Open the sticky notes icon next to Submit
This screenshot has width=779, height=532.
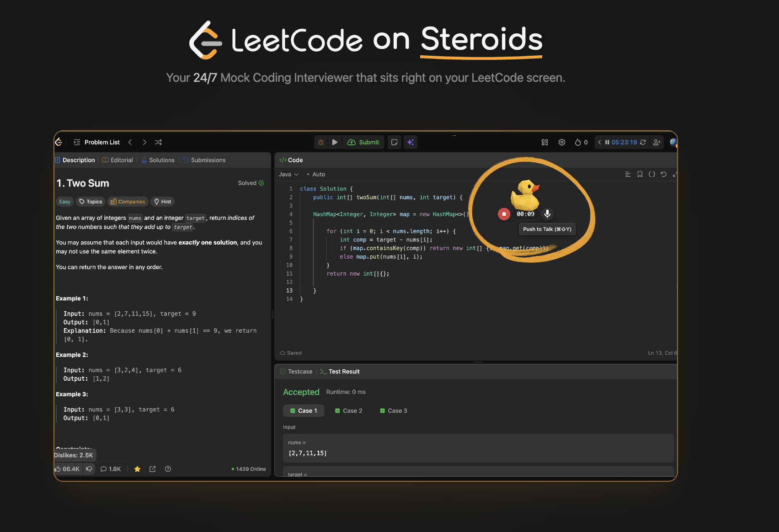tap(394, 142)
